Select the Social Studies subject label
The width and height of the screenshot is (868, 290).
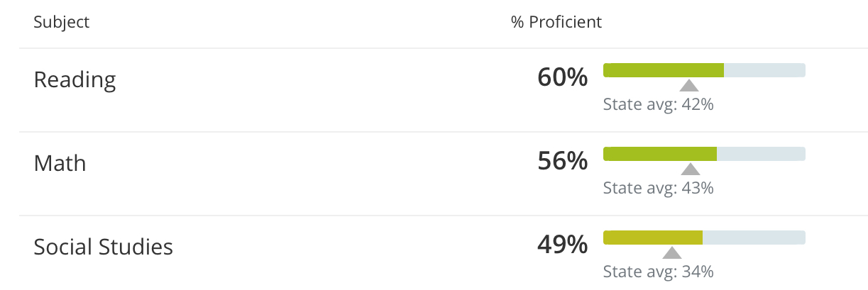[104, 247]
